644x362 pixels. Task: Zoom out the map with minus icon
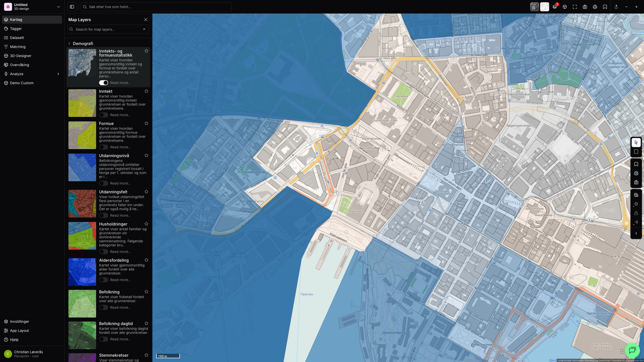626,7
